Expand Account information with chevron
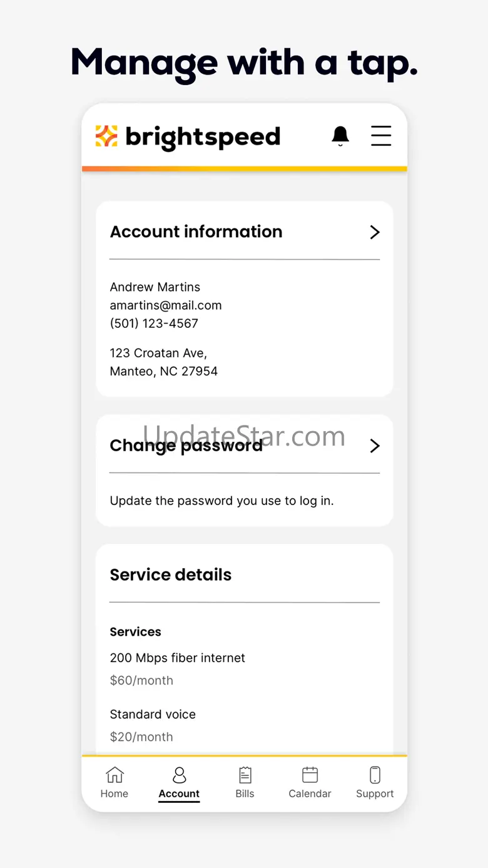 pyautogui.click(x=375, y=232)
